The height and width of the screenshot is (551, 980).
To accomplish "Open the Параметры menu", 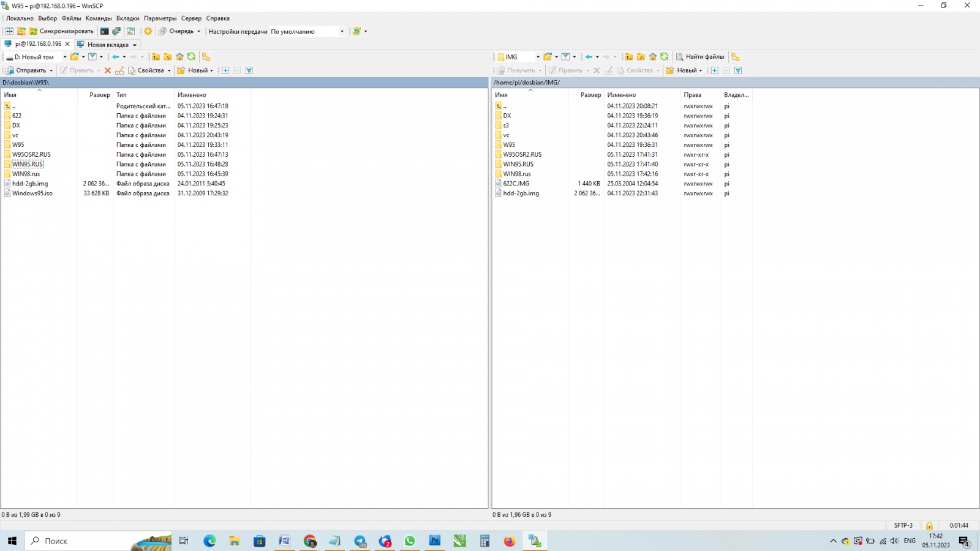I will click(x=160, y=18).
